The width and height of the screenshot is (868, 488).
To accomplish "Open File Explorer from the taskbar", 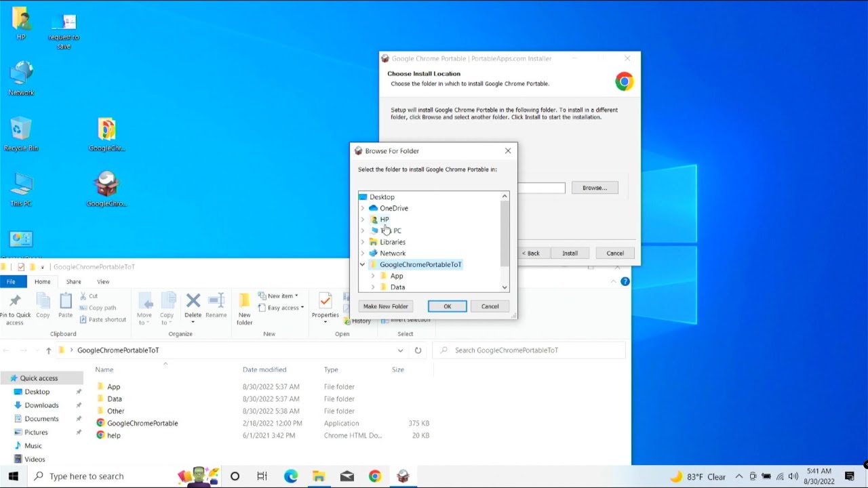I will pos(319,476).
